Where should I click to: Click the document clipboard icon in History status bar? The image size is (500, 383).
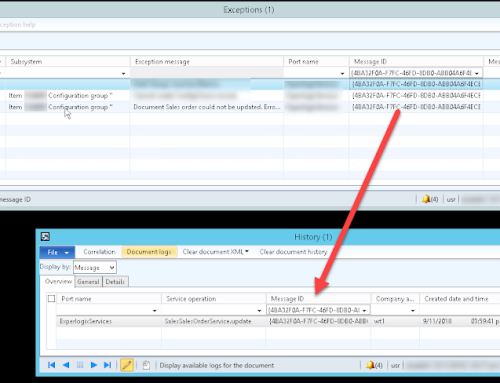click(146, 365)
